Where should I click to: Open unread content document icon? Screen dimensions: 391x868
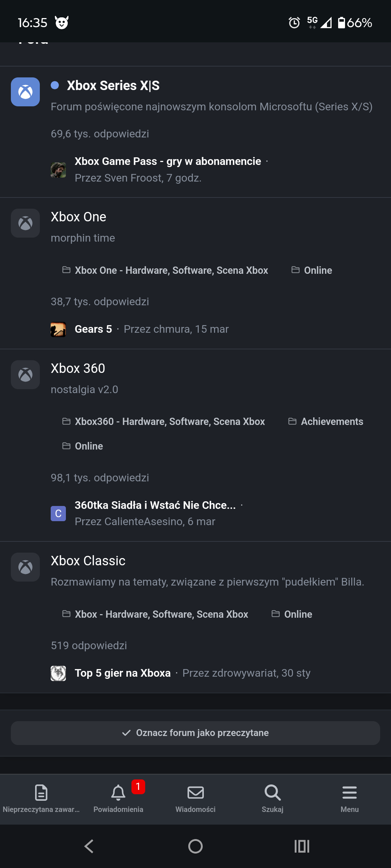pos(41,792)
